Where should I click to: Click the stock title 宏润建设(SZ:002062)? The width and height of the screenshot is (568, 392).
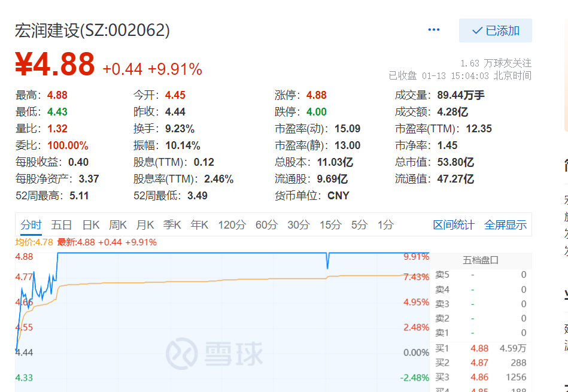click(92, 31)
